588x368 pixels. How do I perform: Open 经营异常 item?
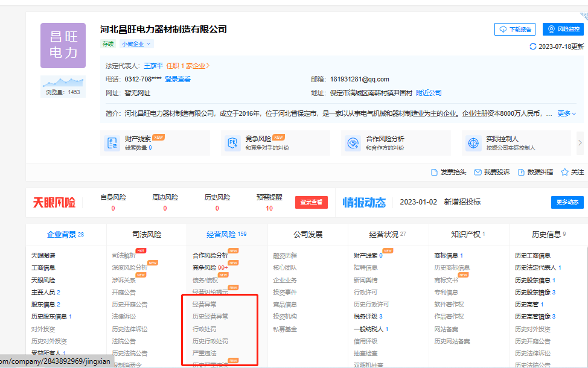205,305
